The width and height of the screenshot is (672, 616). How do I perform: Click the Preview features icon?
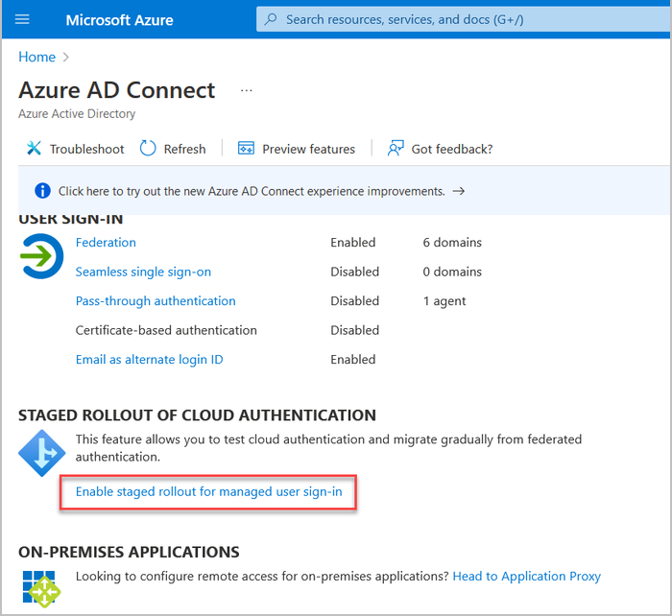coord(246,148)
